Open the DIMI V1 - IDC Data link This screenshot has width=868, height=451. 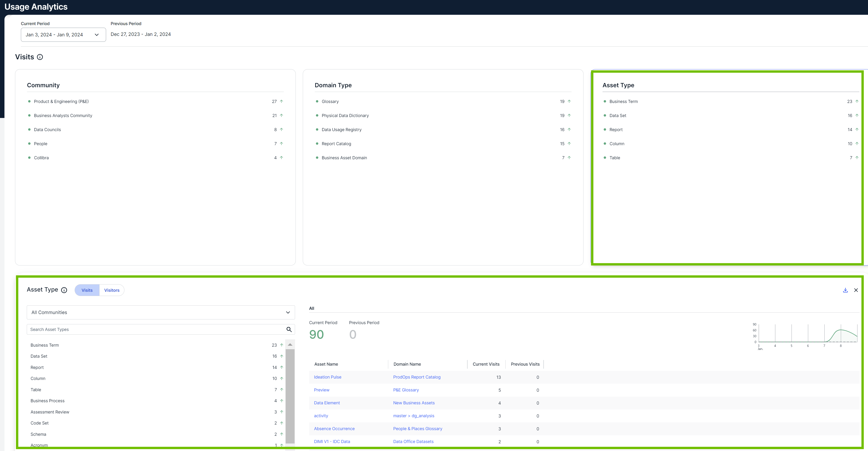pos(332,442)
